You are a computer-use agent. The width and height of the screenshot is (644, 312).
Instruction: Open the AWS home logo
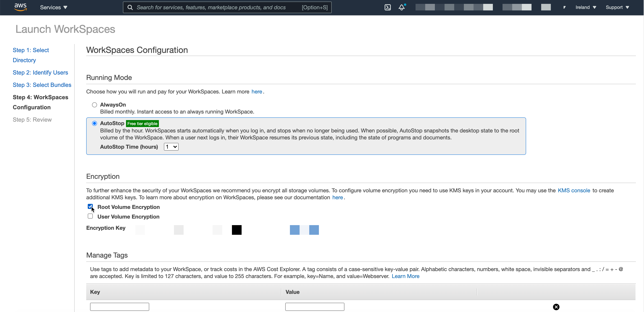click(20, 7)
